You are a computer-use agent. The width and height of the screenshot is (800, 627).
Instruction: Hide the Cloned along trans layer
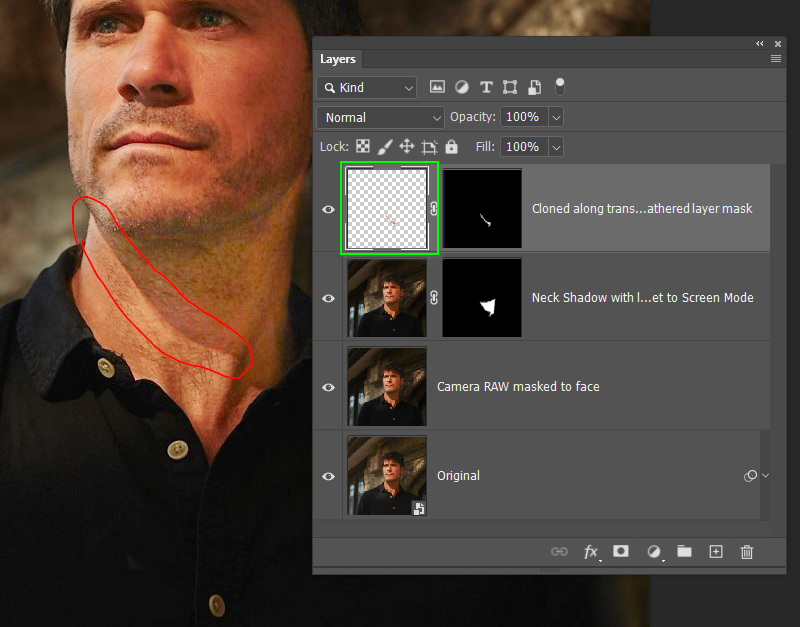point(329,209)
